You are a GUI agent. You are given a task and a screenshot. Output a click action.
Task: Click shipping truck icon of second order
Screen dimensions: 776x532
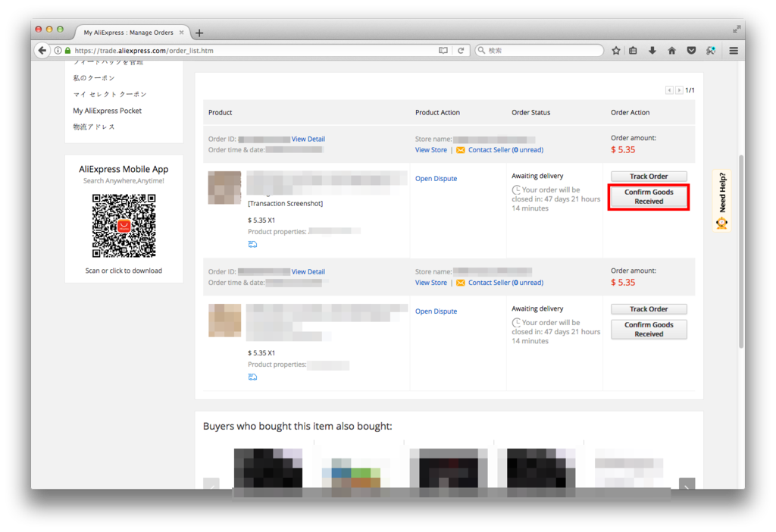click(x=252, y=377)
